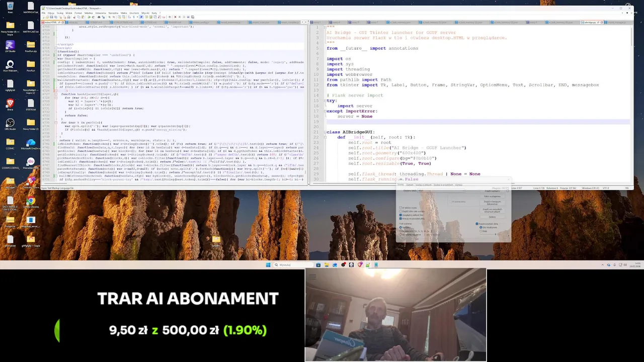
Task: Click 'UTF-8' encoding in status bar
Action: tap(606, 188)
